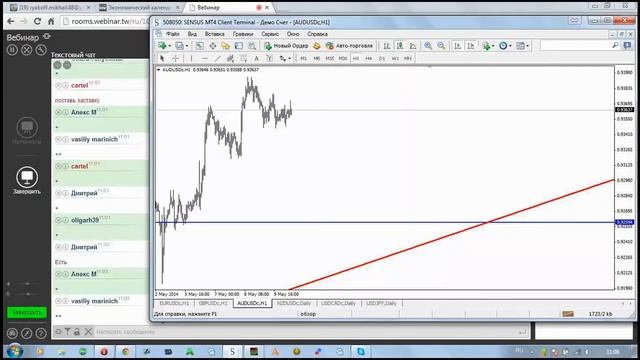640x360 pixels.
Task: Expand the Templates dropdown arrow
Action: [x=528, y=46]
